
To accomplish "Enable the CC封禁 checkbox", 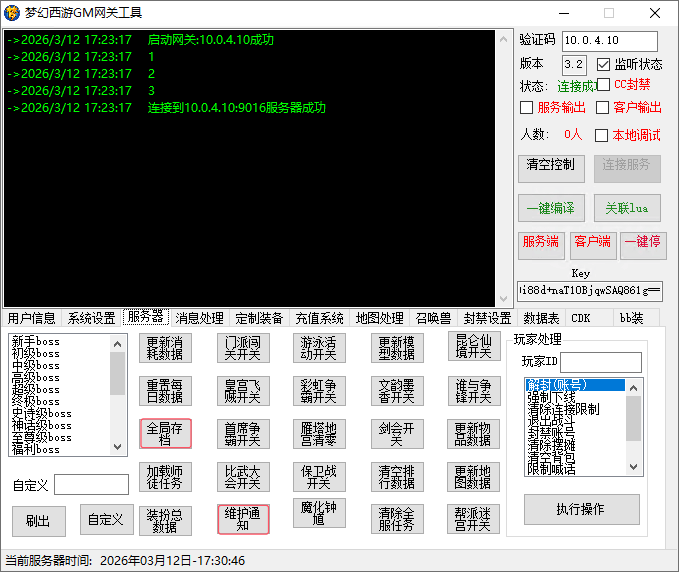I will 604,85.
